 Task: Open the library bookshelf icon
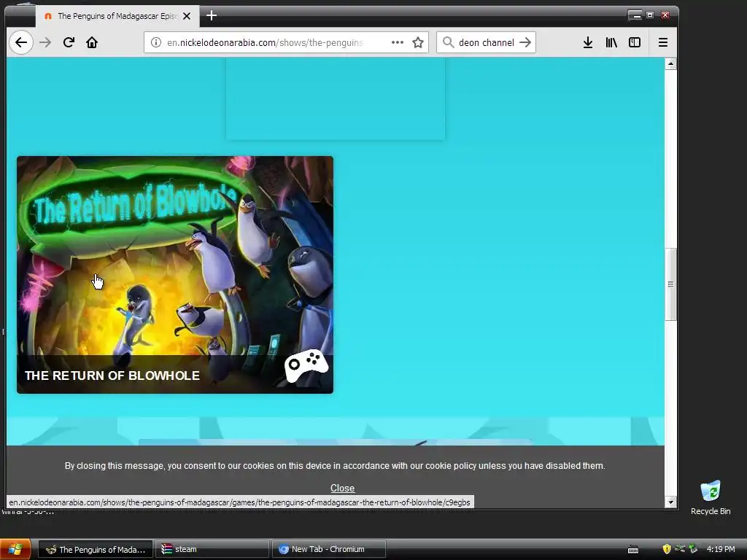click(611, 42)
